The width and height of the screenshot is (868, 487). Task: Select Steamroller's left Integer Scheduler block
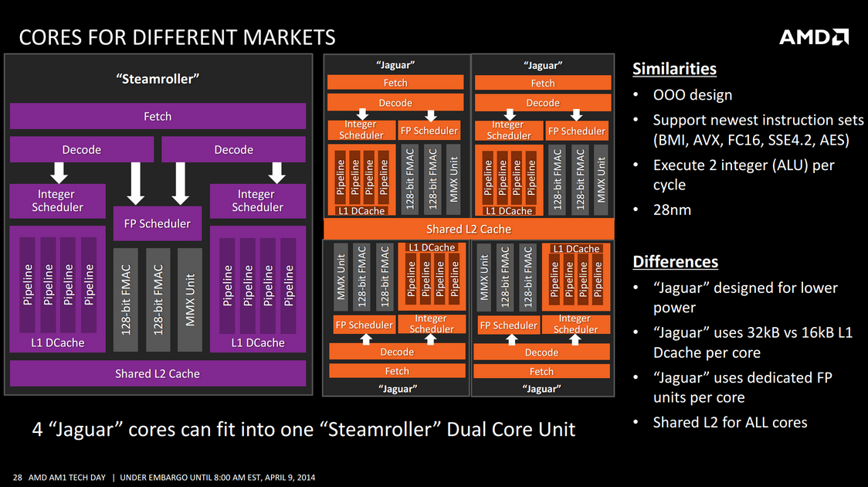click(58, 200)
